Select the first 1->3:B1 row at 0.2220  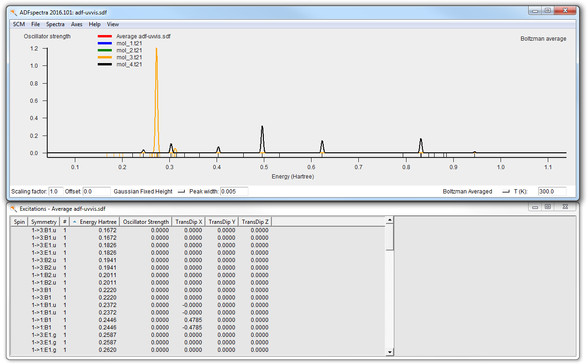tap(141, 290)
